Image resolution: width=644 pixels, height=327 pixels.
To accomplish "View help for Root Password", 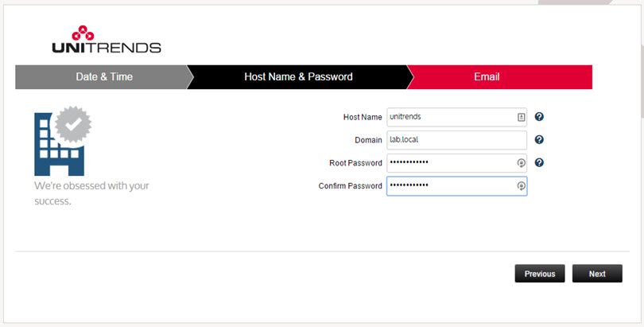I will click(x=539, y=163).
